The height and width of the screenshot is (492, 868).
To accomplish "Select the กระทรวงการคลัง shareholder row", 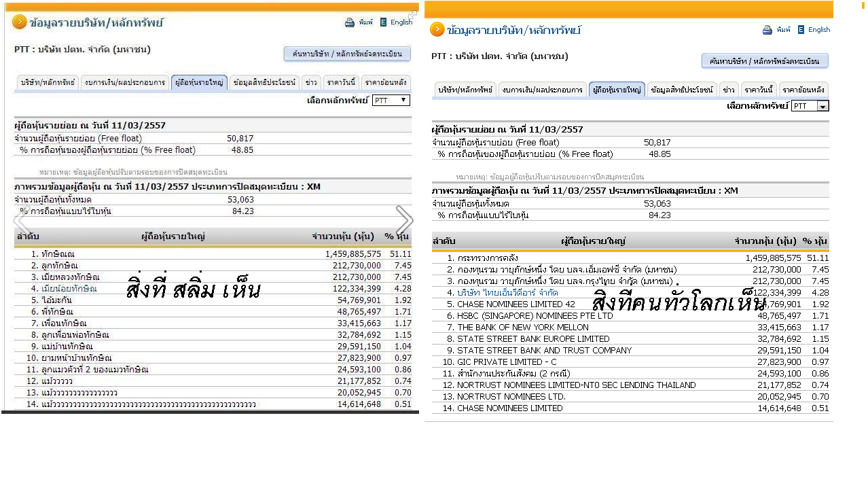I will pyautogui.click(x=630, y=258).
